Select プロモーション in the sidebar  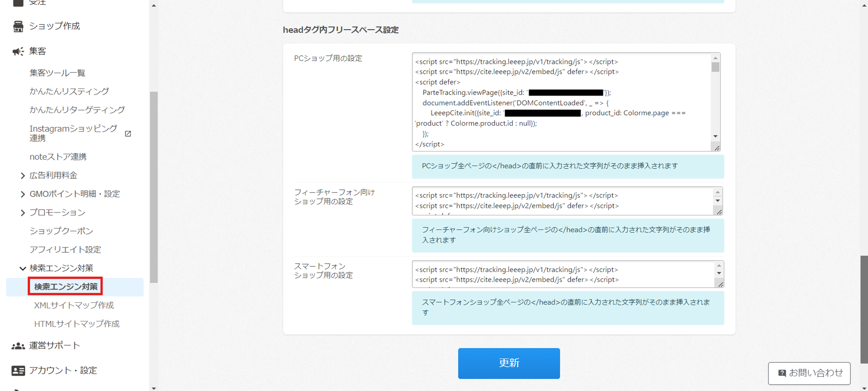[x=57, y=213]
